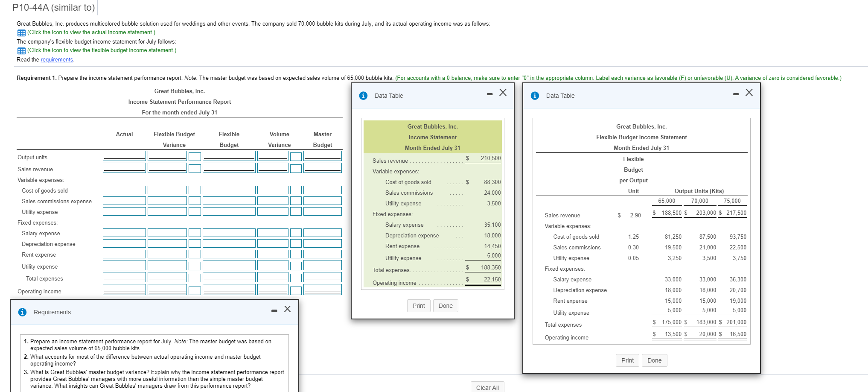The height and width of the screenshot is (392, 868).
Task: Minimize the Flexible Budget Data Table window
Action: click(x=736, y=94)
